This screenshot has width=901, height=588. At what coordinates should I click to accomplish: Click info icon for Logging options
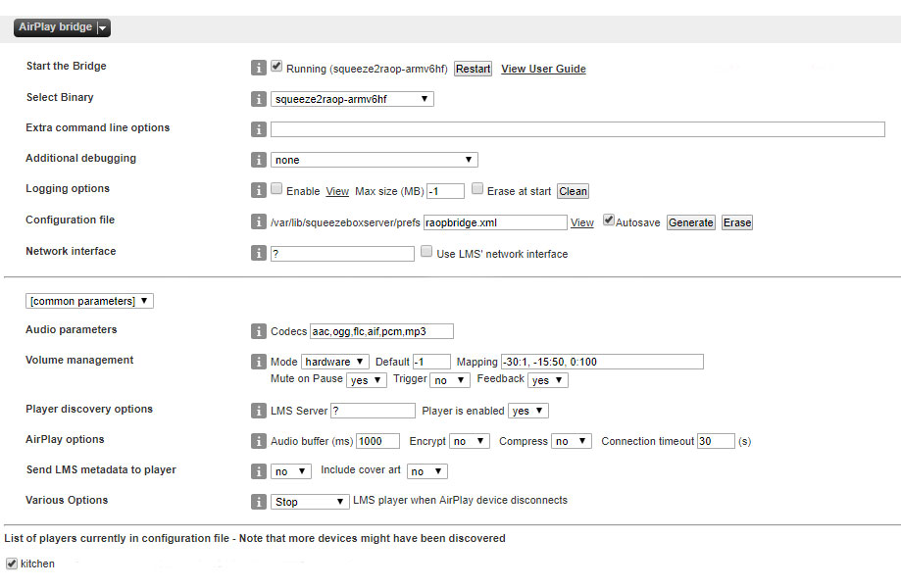(x=259, y=190)
